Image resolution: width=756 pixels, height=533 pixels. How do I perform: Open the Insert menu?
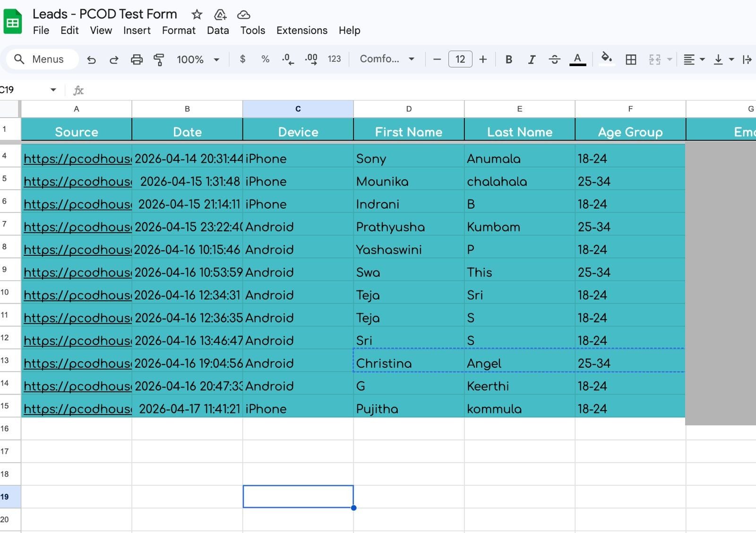(x=137, y=30)
